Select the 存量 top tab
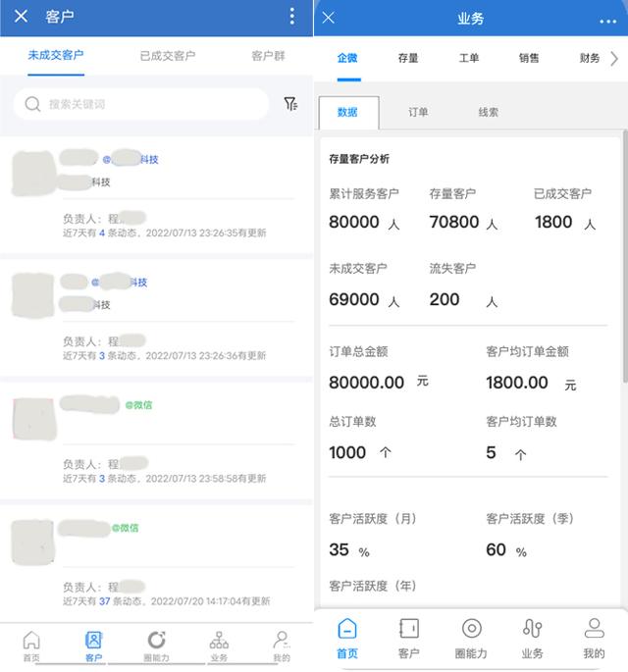 click(408, 58)
